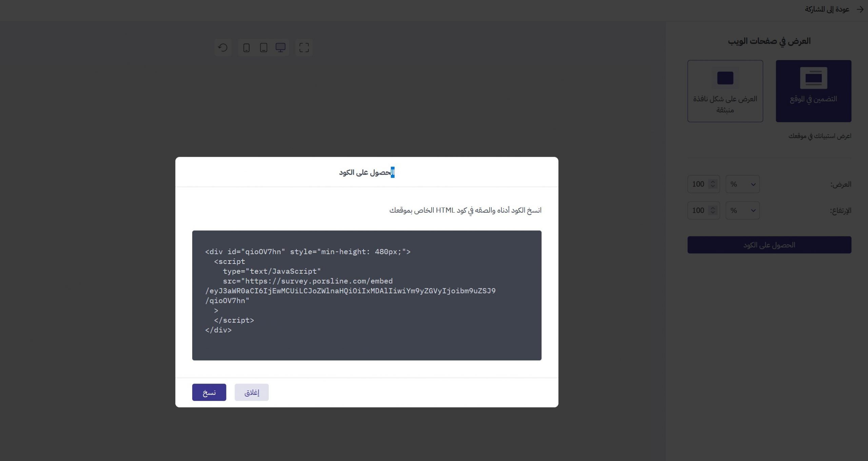The width and height of the screenshot is (868, 461).
Task: Click the embed-in-site card icon
Action: click(813, 78)
